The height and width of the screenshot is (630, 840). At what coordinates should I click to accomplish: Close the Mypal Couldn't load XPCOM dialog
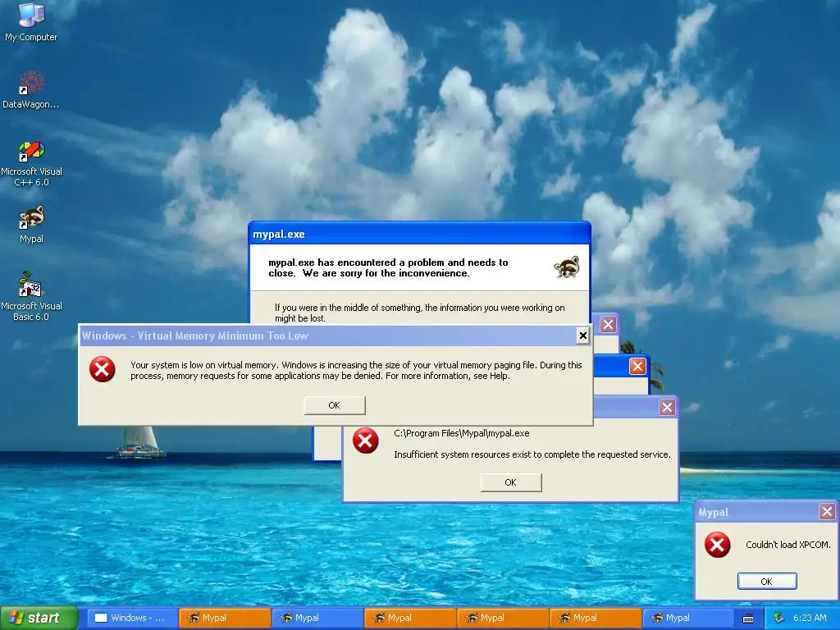[x=827, y=512]
